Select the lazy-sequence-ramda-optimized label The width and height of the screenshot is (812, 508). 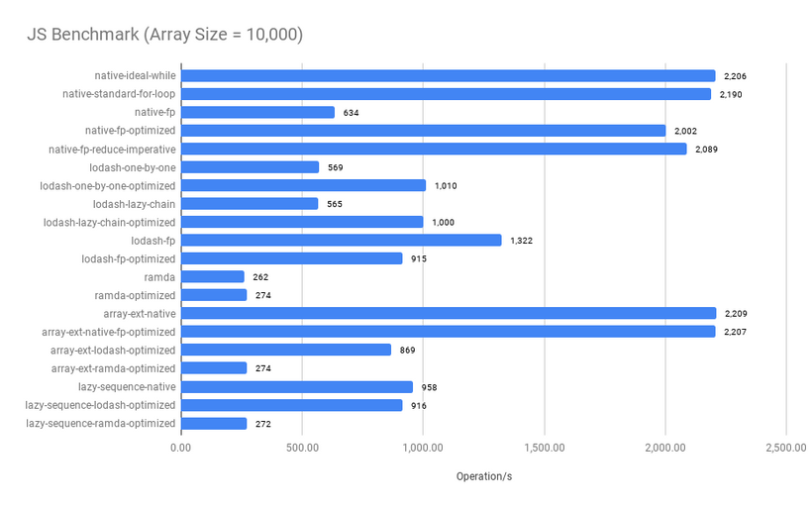[x=101, y=423]
